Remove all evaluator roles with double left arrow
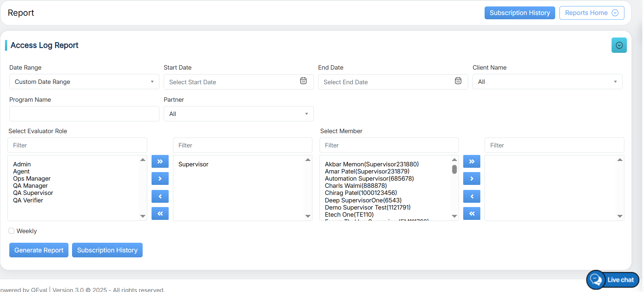644x292 pixels. click(x=160, y=213)
